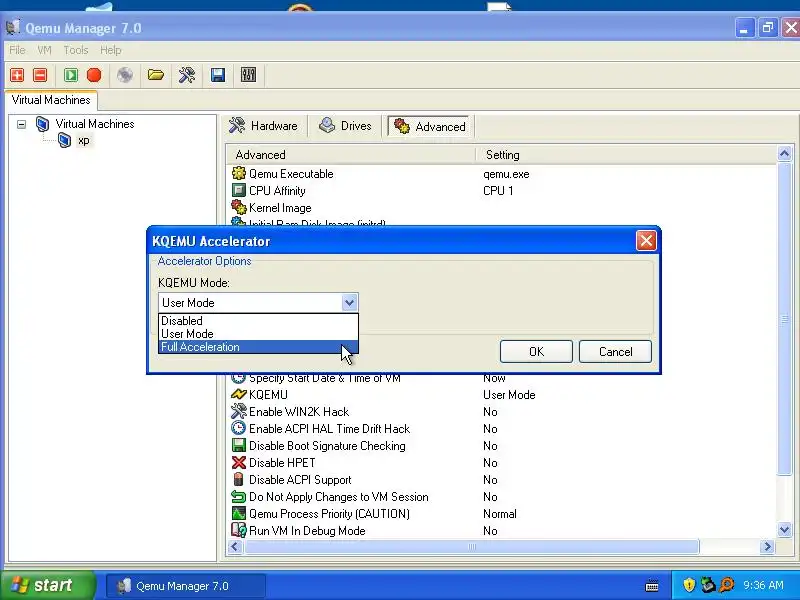
Task: Collapse the Virtual Machines tree node
Action: point(21,124)
